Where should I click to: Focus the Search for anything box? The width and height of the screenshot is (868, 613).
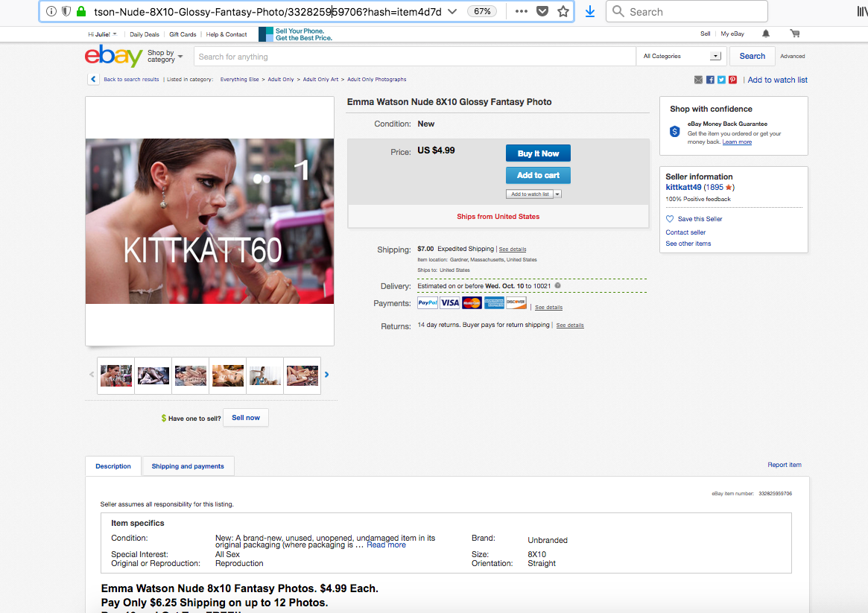click(414, 57)
